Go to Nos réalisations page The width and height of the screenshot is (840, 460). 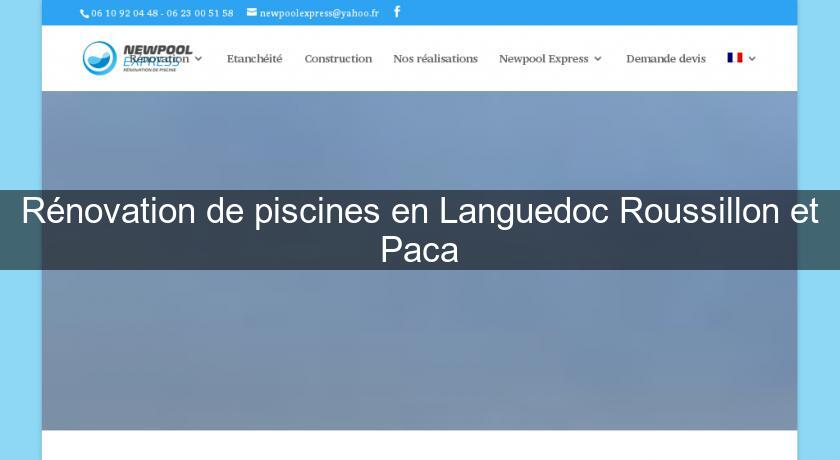(435, 58)
